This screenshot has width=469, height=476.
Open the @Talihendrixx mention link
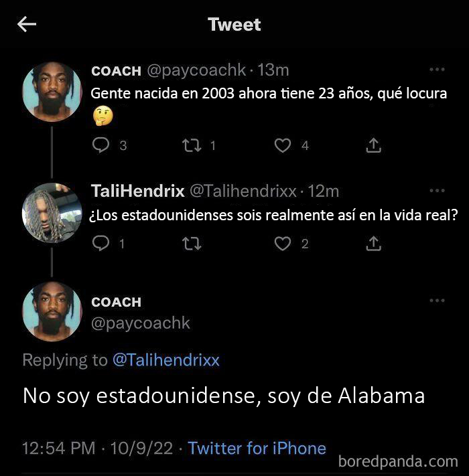pyautogui.click(x=165, y=360)
